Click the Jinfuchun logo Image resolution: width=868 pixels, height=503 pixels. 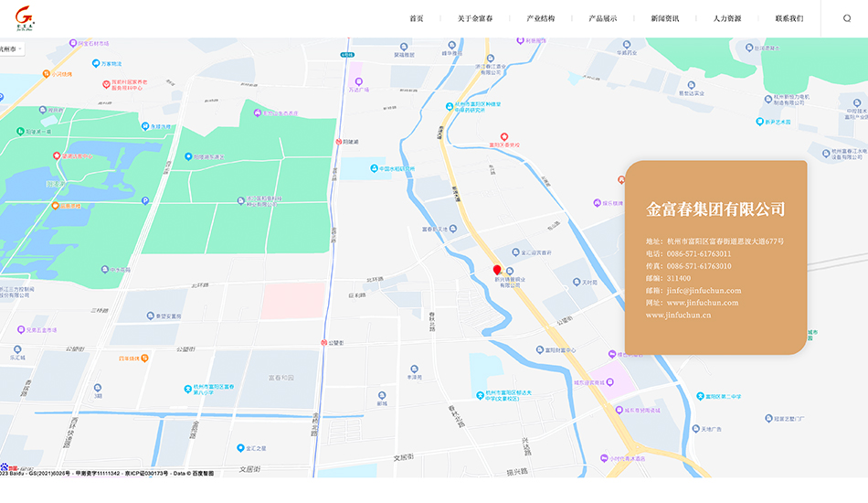pos(24,18)
